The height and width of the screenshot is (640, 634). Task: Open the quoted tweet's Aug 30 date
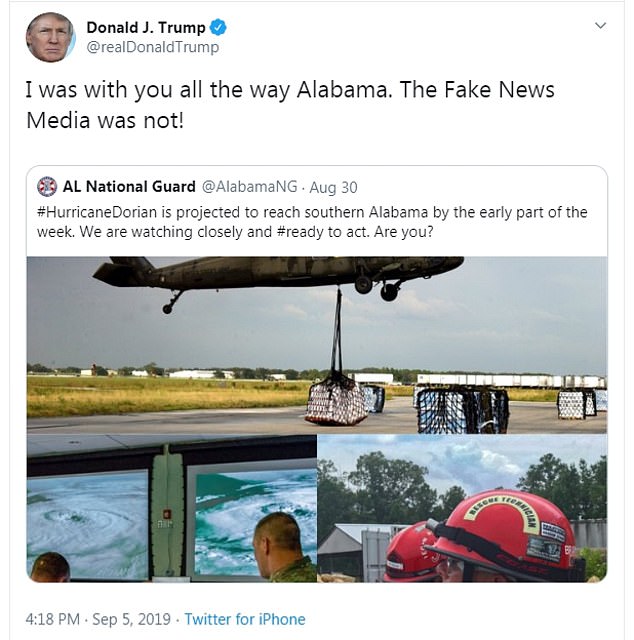pyautogui.click(x=333, y=187)
